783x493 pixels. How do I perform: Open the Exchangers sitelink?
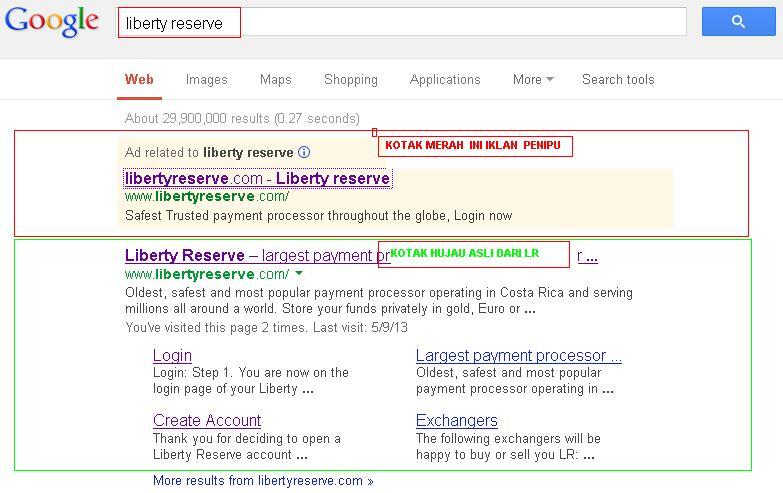(457, 421)
